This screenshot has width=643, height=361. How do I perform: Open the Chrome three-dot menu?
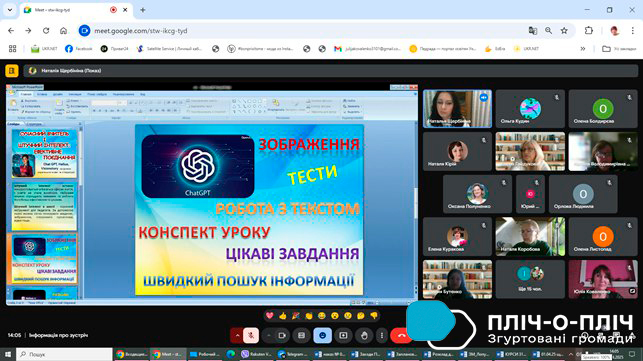[633, 31]
